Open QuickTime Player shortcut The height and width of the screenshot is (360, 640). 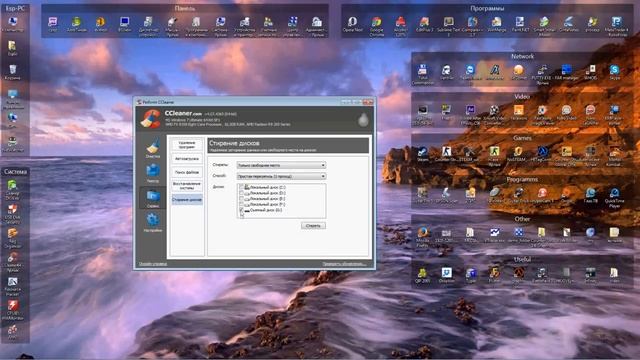[614, 197]
